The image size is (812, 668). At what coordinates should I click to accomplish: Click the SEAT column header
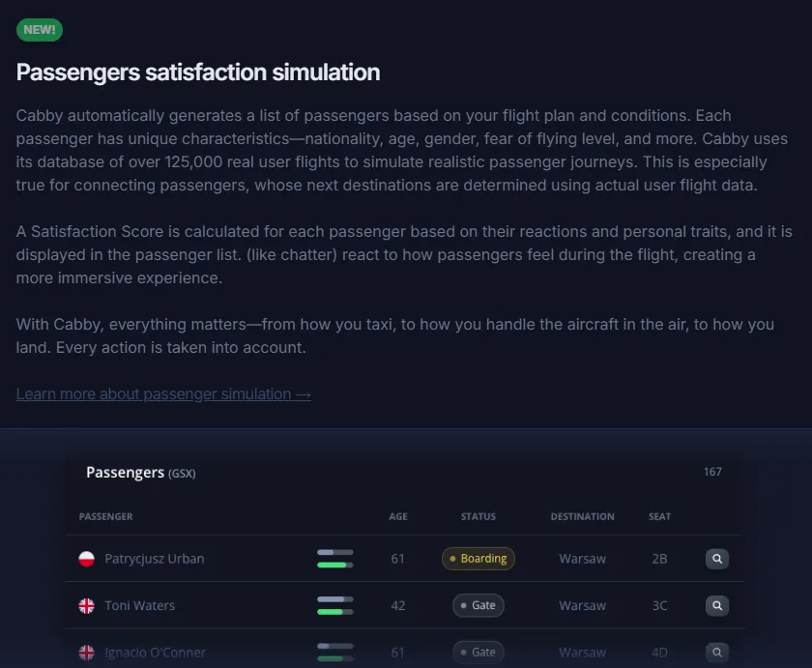click(659, 516)
